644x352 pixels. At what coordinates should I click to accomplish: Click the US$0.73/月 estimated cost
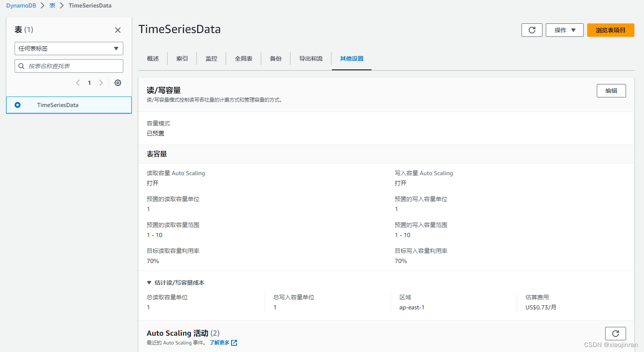[541, 307]
